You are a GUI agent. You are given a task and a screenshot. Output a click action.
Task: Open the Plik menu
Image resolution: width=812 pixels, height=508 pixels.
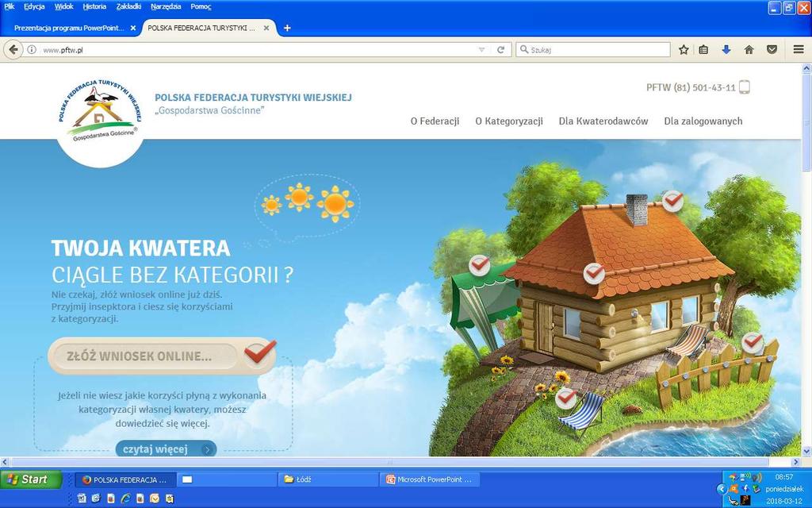(10, 6)
